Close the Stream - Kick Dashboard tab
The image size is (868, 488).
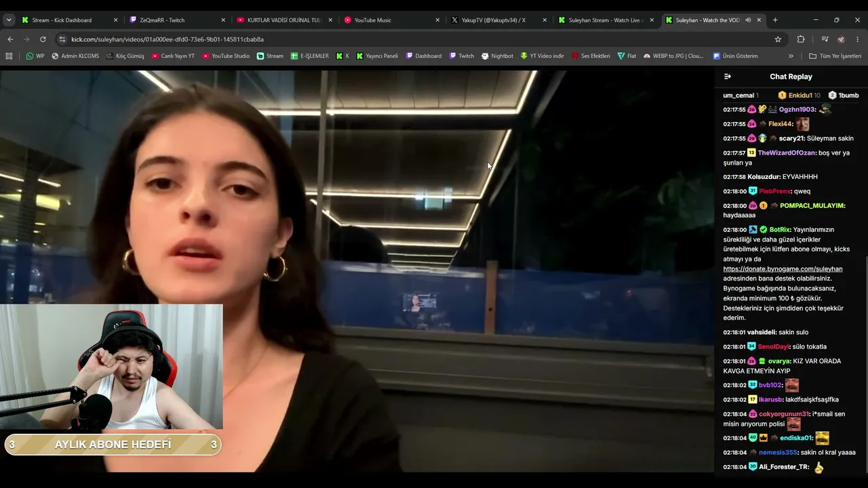pyautogui.click(x=115, y=20)
